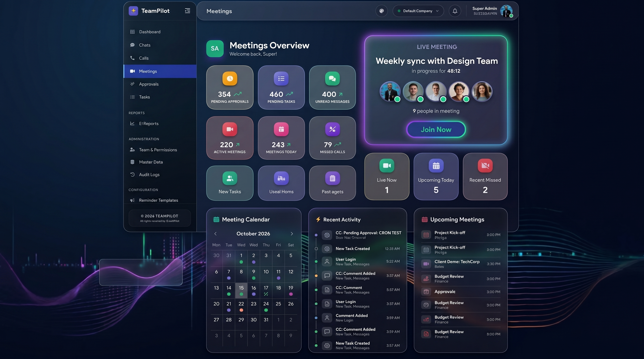
Task: Open the Useal Homs shortcut card
Action: click(281, 183)
